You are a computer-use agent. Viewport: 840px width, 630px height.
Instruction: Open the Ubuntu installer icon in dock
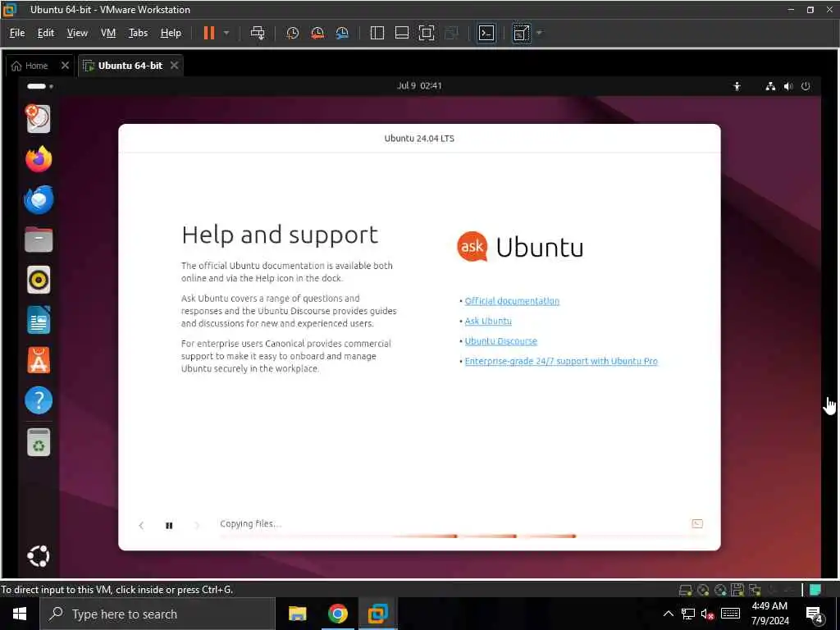click(39, 118)
